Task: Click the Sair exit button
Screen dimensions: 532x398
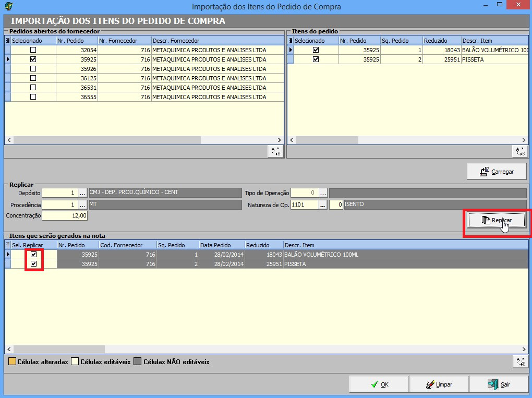Action: 499,384
